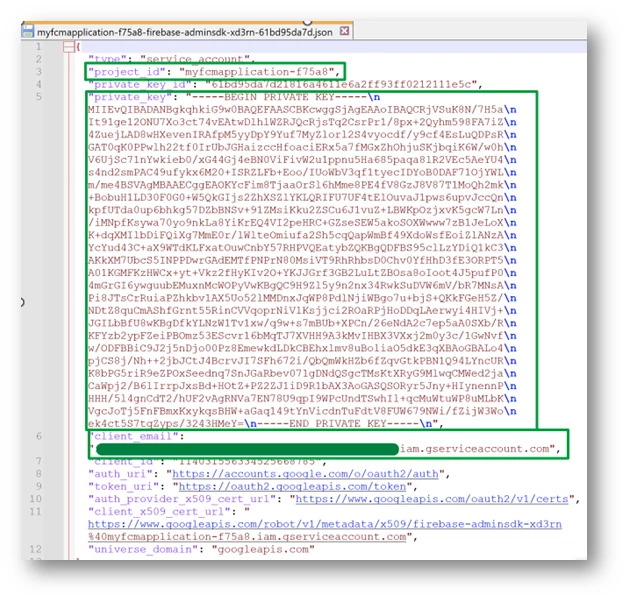Open the token_uri oauth2.googleapis.com link
This screenshot has width=629, height=602.
292,486
